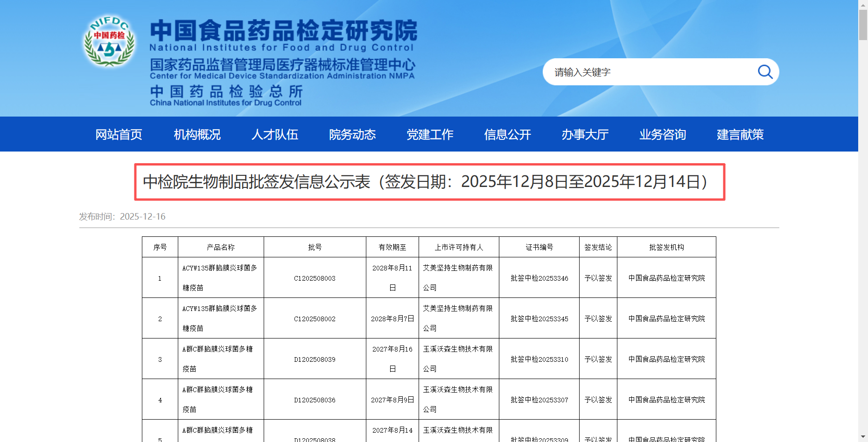Click the 序号 column header

(x=160, y=247)
